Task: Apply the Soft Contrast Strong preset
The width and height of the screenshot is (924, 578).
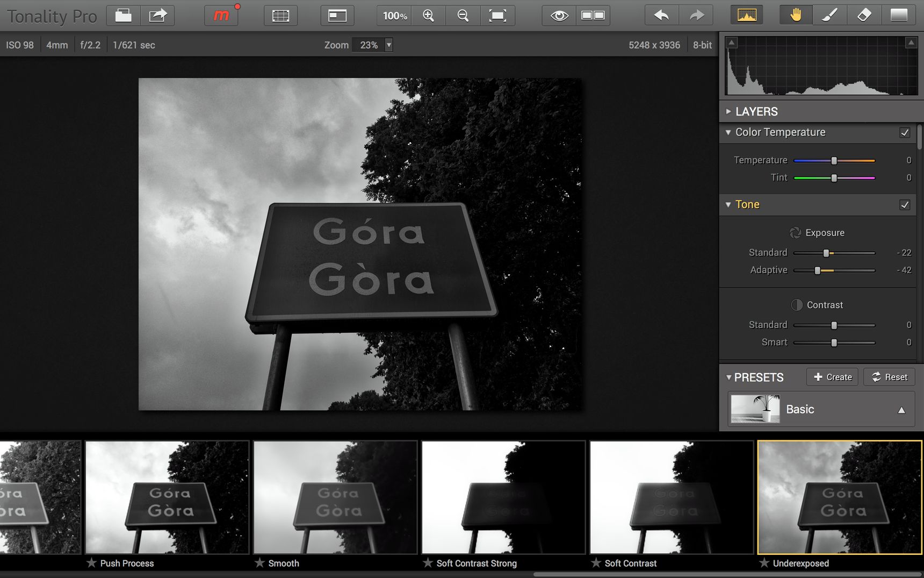Action: coord(503,497)
